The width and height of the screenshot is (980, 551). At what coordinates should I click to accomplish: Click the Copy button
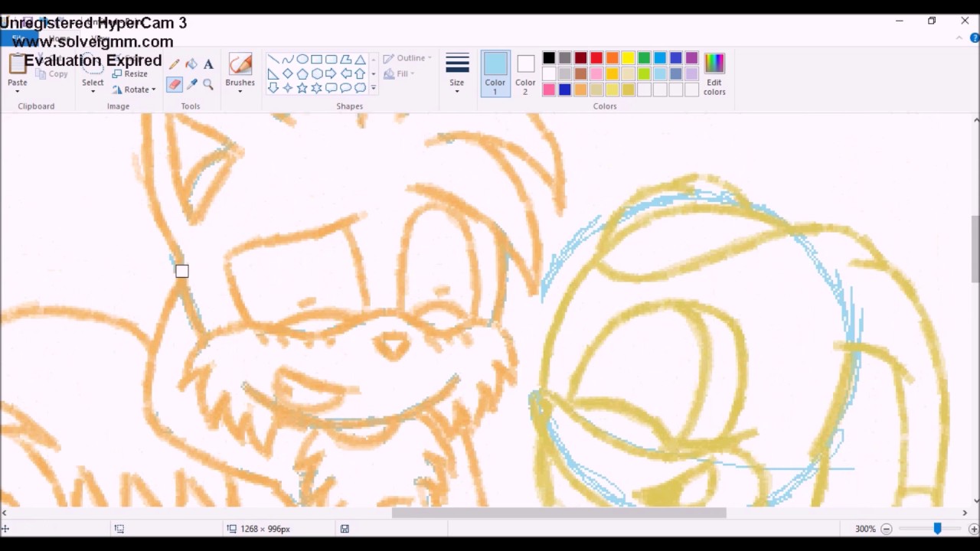click(52, 74)
